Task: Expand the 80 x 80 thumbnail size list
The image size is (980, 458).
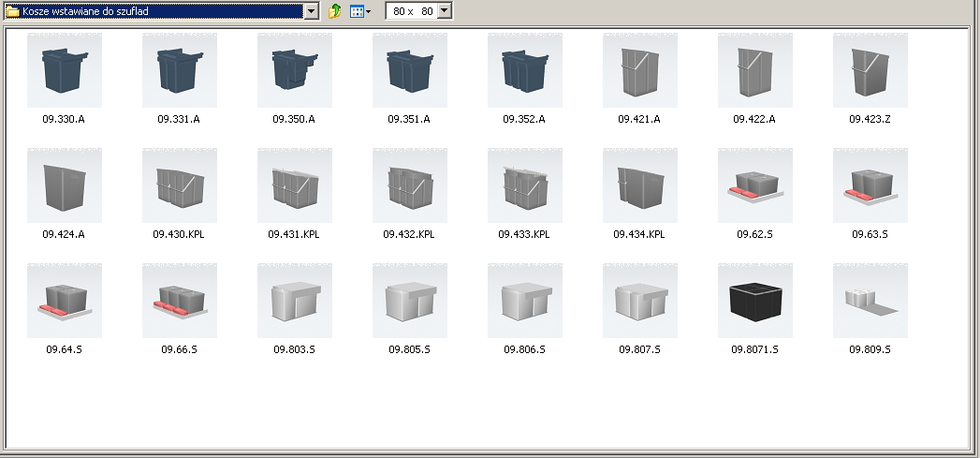Action: point(444,10)
